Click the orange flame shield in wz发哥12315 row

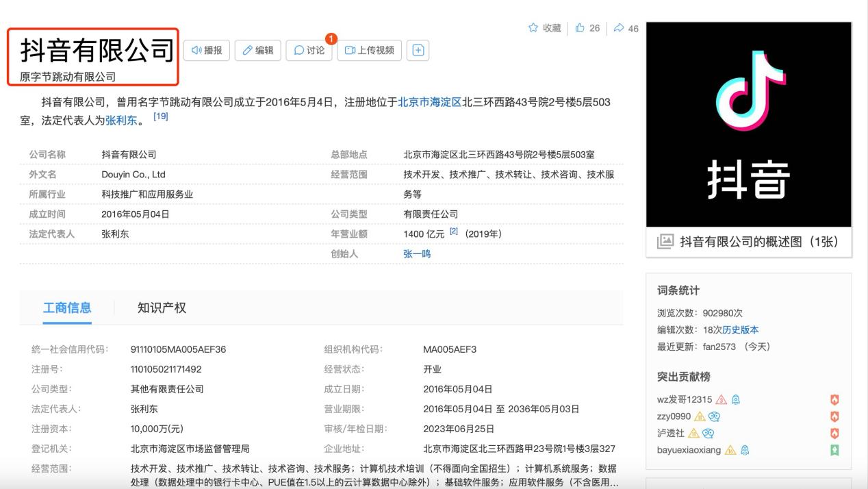pyautogui.click(x=834, y=400)
